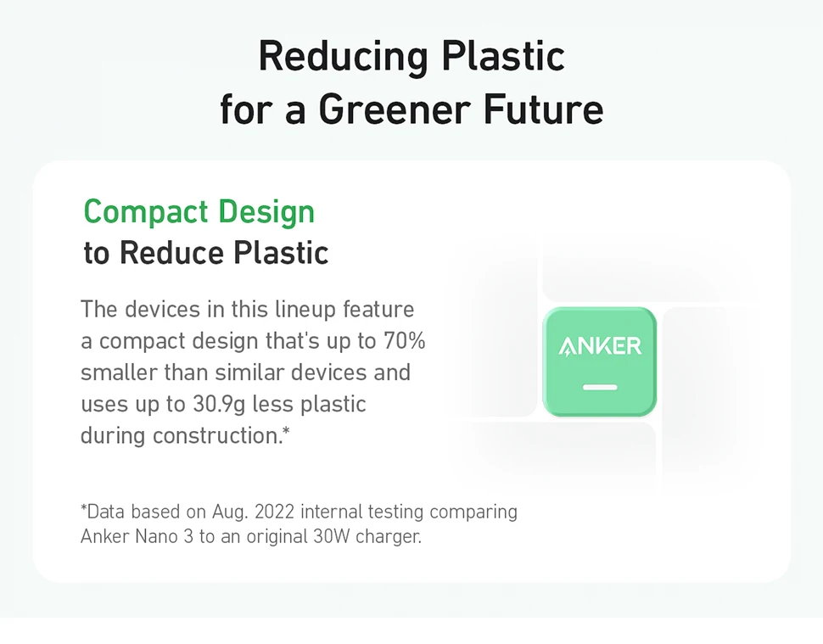Open the green "Compact Design" heading

tap(199, 211)
